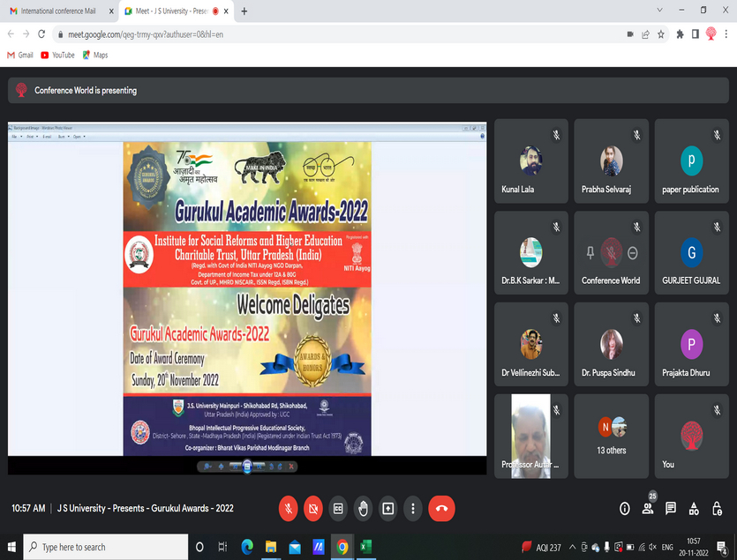Open the chat with everyone panel
Viewport: 737px width, 560px height.
(x=671, y=508)
